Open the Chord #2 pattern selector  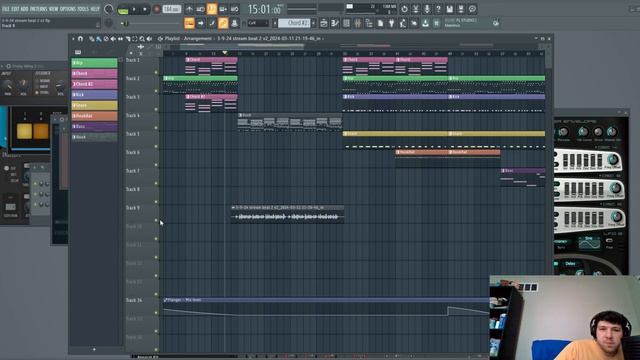pos(294,23)
